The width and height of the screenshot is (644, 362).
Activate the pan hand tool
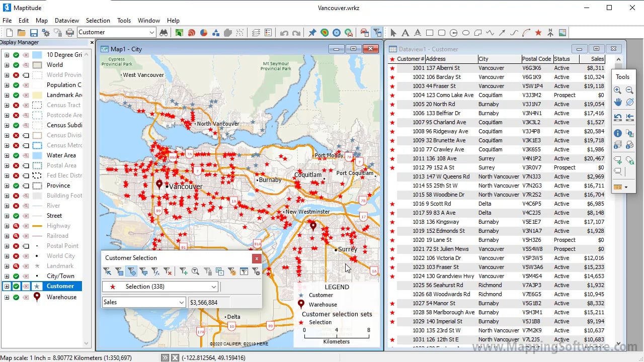[617, 102]
